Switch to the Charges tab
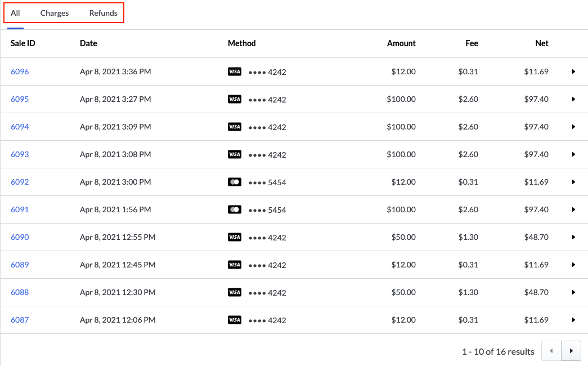Image resolution: width=588 pixels, height=366 pixels. coord(55,13)
